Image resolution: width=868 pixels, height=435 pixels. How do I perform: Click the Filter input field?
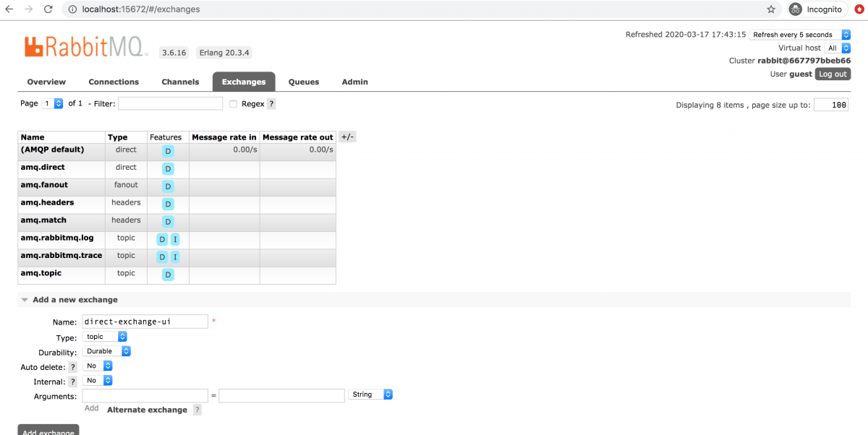pos(170,103)
